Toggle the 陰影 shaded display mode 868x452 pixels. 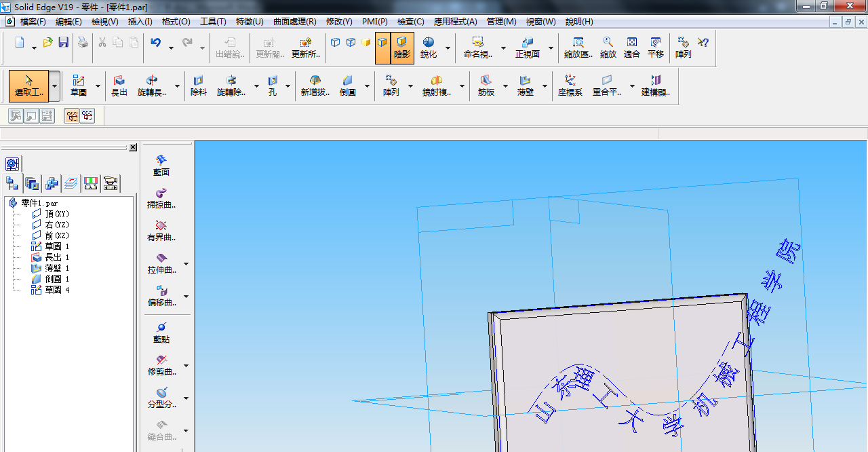(402, 48)
